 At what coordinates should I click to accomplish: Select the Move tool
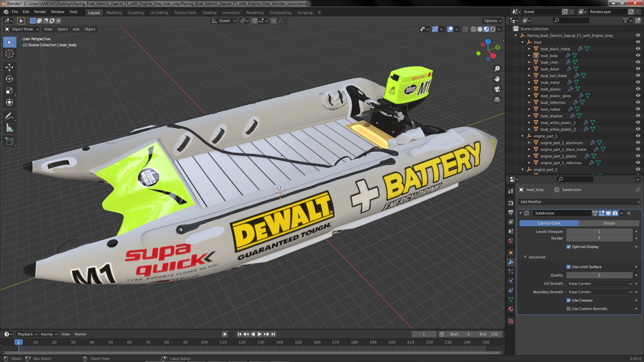(9, 67)
